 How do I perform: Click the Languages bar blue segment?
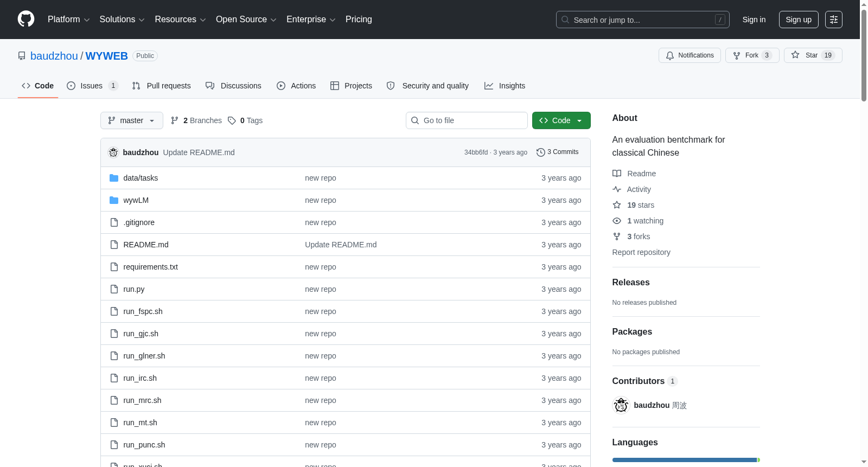(x=684, y=460)
